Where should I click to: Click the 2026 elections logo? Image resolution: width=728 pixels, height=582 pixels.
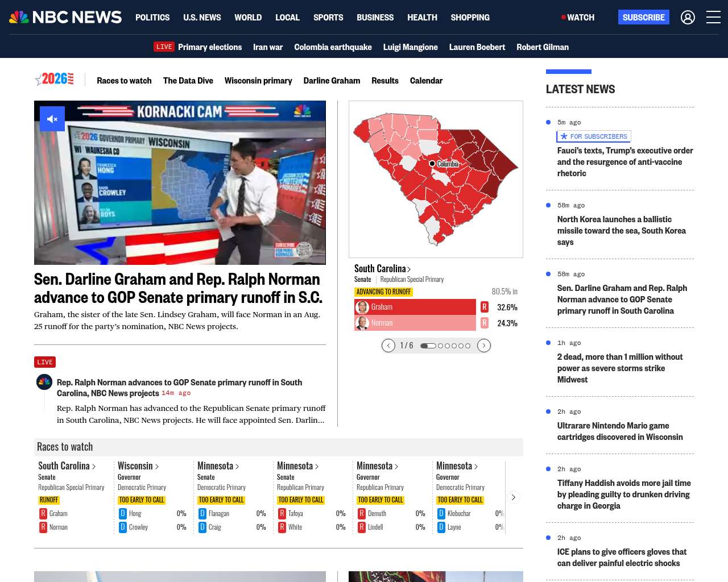coord(54,80)
